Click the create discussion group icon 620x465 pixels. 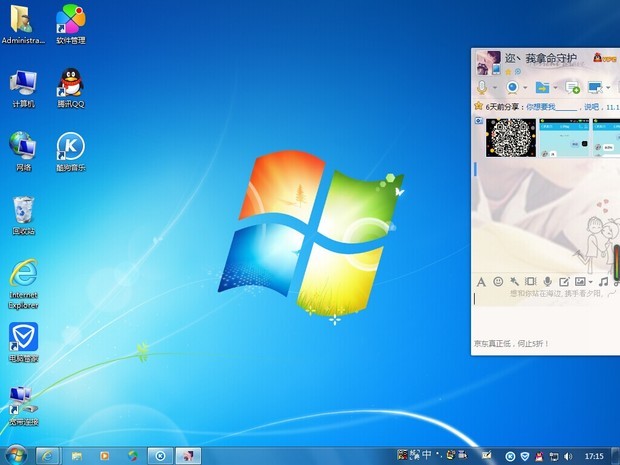[573, 88]
